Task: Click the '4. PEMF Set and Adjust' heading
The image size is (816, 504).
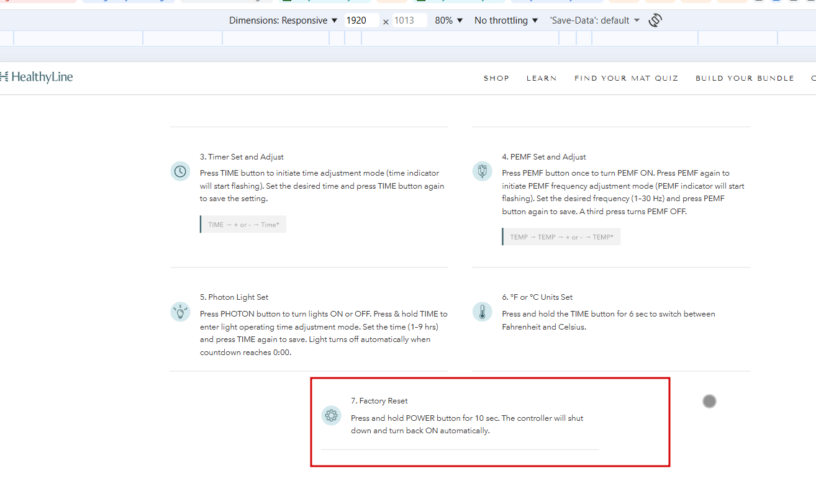Action: click(x=544, y=157)
